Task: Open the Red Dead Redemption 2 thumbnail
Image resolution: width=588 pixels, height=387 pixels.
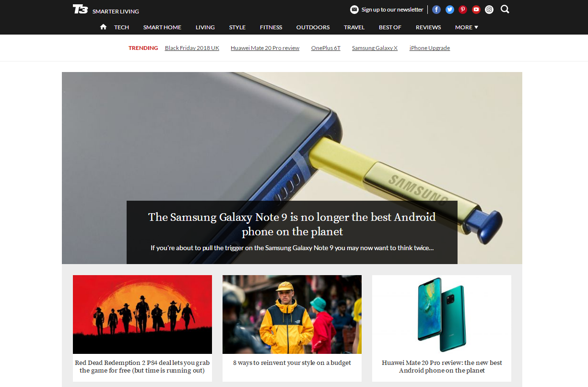Action: [x=142, y=314]
